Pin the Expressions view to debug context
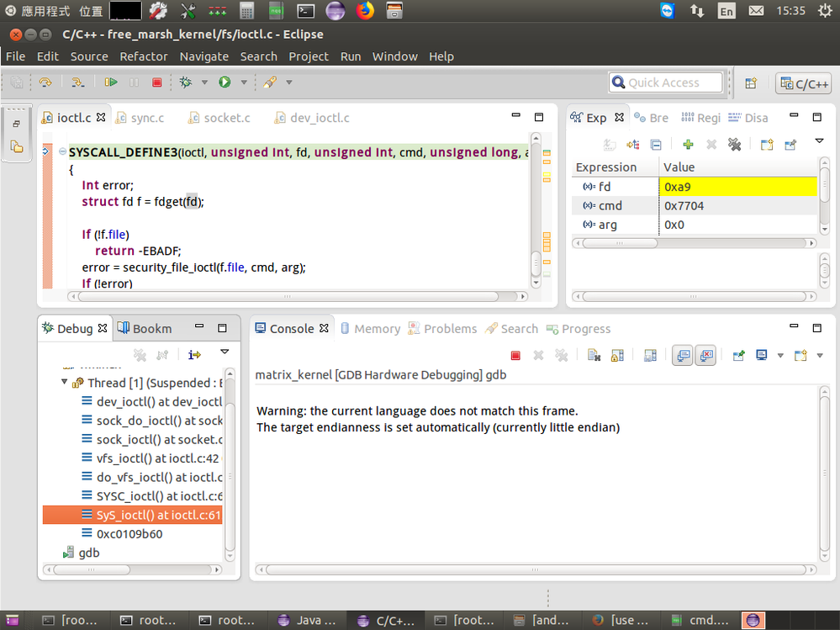 click(x=790, y=144)
